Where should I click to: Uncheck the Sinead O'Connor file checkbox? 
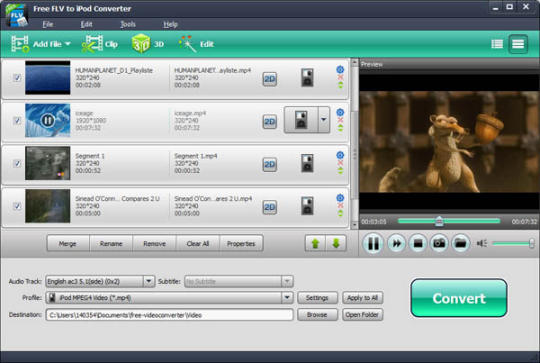click(x=17, y=206)
